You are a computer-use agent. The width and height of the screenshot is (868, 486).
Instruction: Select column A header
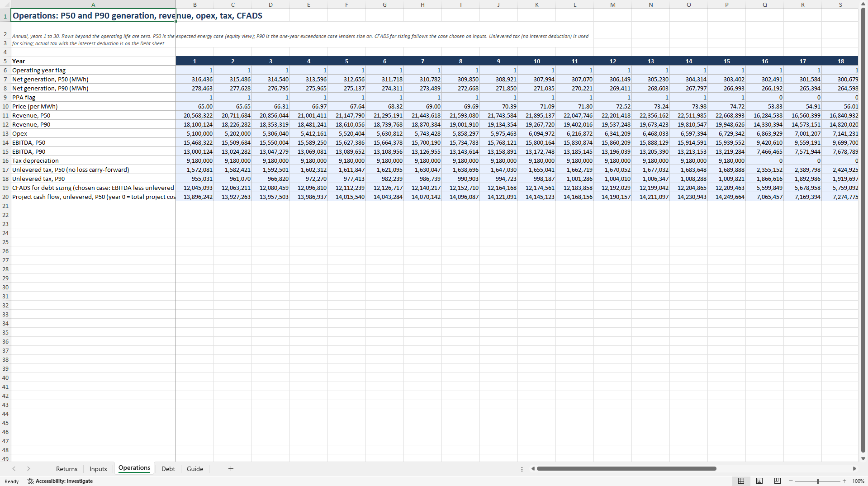tap(93, 5)
